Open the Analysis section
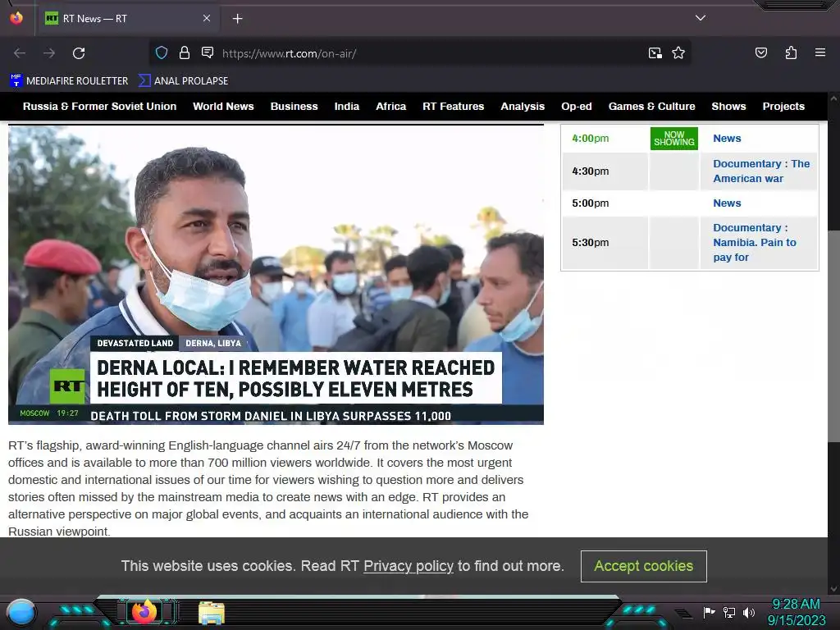Image resolution: width=840 pixels, height=630 pixels. tap(523, 106)
